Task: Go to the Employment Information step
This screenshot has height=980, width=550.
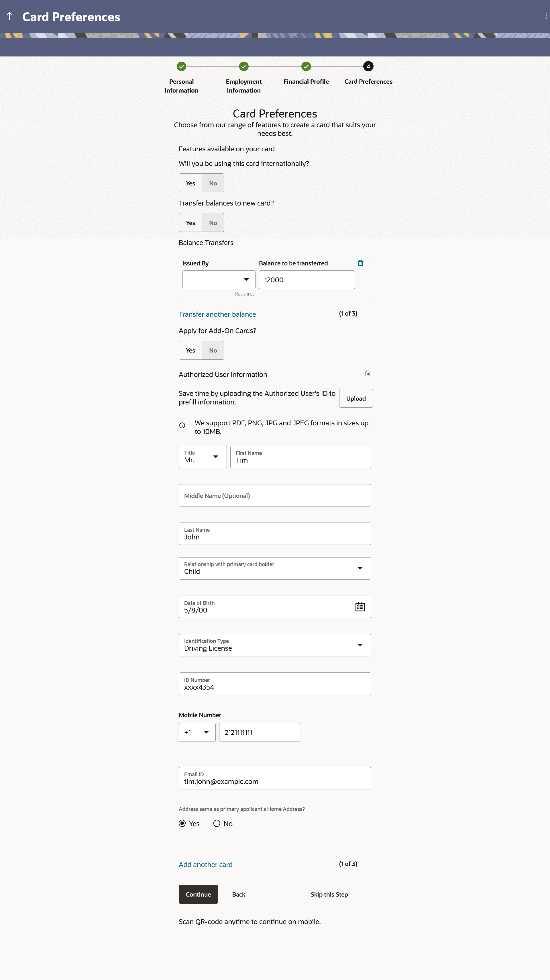Action: [x=244, y=66]
